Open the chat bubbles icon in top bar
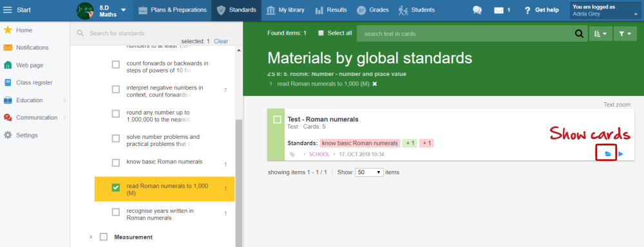644x247 pixels. tap(477, 10)
